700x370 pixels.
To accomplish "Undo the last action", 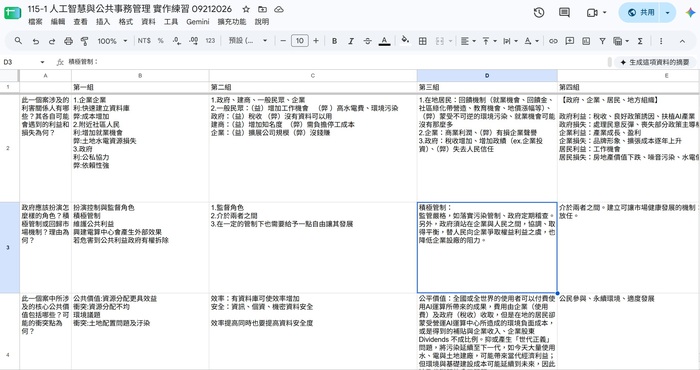I will [35, 41].
